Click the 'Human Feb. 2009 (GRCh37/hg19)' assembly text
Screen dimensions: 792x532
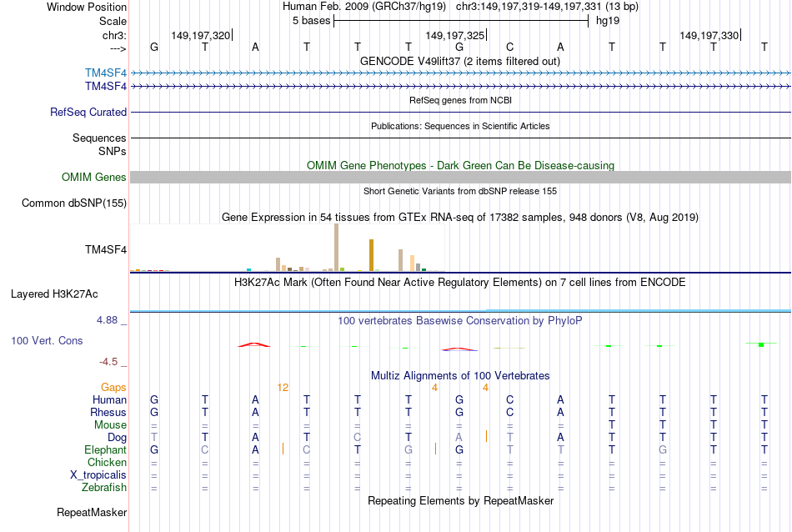click(x=364, y=7)
